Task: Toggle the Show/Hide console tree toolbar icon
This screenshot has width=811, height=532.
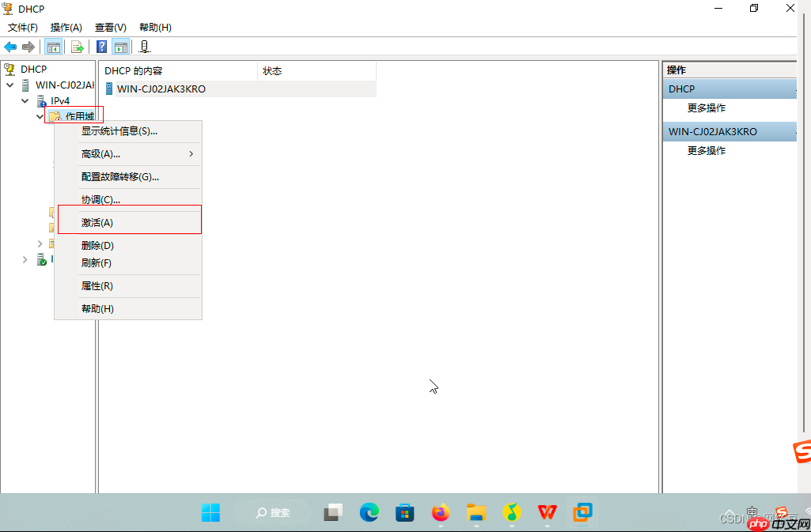Action: (x=53, y=46)
